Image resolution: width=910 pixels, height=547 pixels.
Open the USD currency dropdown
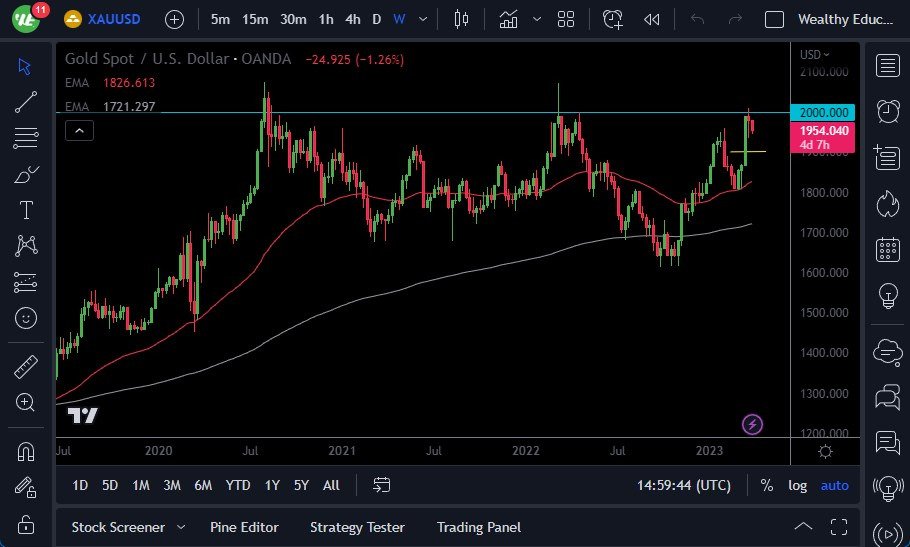[815, 54]
